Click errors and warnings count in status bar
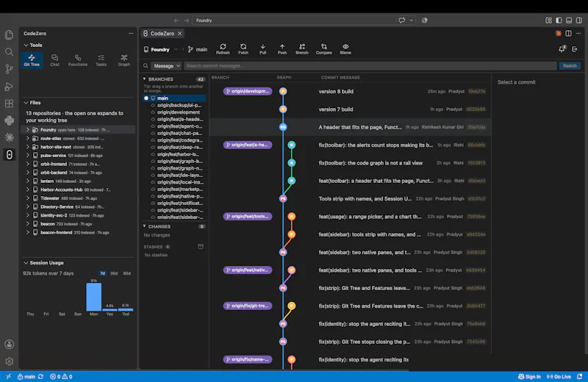 (61, 377)
